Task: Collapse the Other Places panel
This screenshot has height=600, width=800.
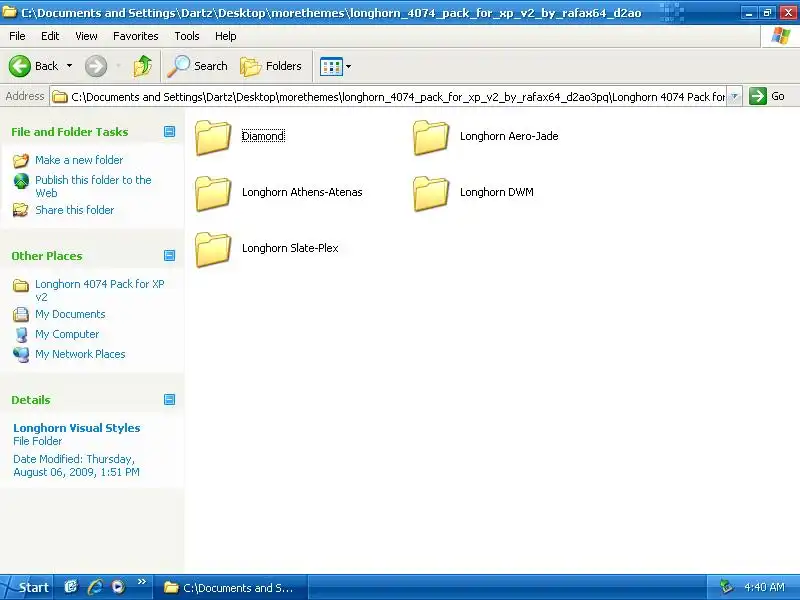Action: [169, 256]
